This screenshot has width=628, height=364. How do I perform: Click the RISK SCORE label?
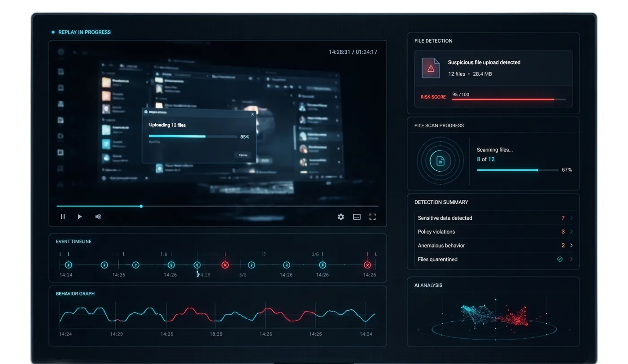[433, 97]
